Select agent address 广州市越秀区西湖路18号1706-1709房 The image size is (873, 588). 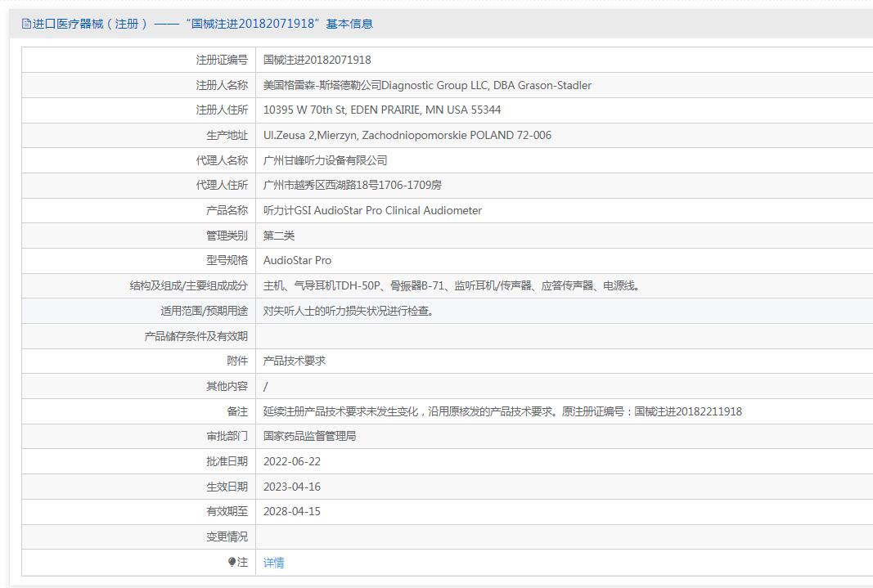coord(353,185)
